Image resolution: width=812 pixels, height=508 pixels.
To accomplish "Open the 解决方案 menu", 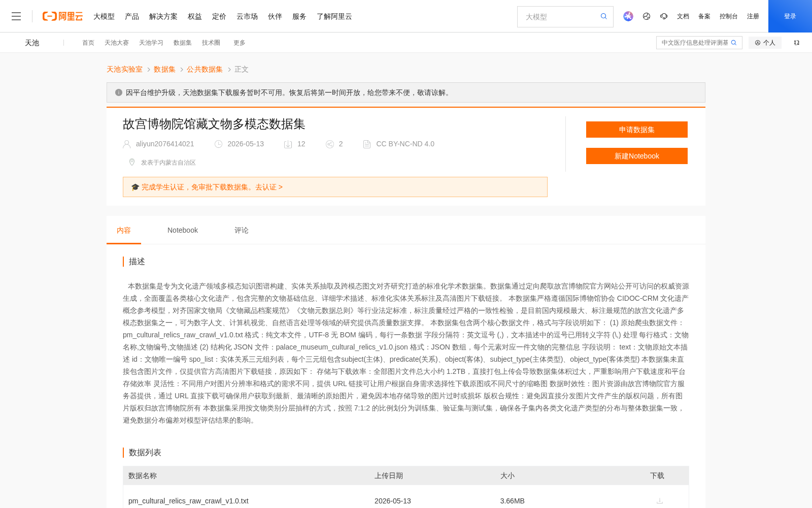I will click(163, 16).
